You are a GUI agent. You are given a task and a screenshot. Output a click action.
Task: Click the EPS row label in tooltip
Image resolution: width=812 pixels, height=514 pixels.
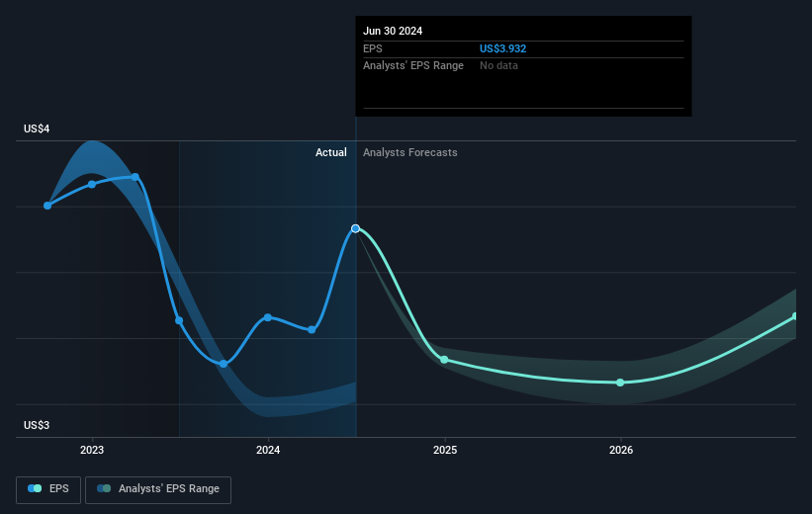coord(372,48)
